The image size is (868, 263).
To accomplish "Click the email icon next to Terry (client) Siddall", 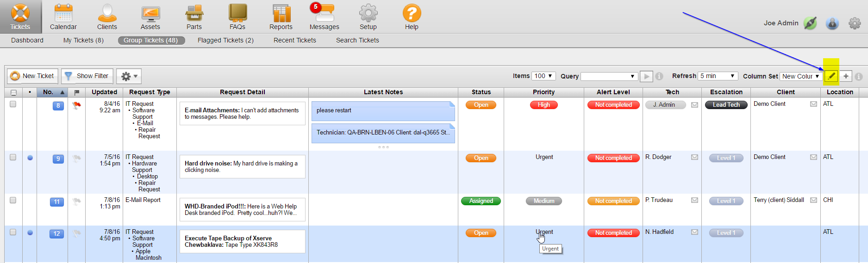I will point(813,200).
